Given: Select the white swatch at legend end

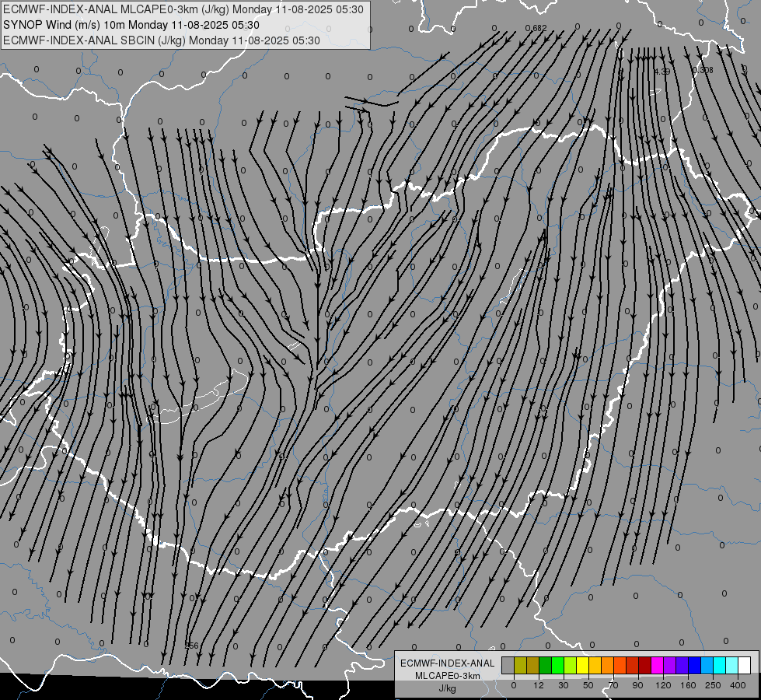Looking at the screenshot, I should click(745, 665).
